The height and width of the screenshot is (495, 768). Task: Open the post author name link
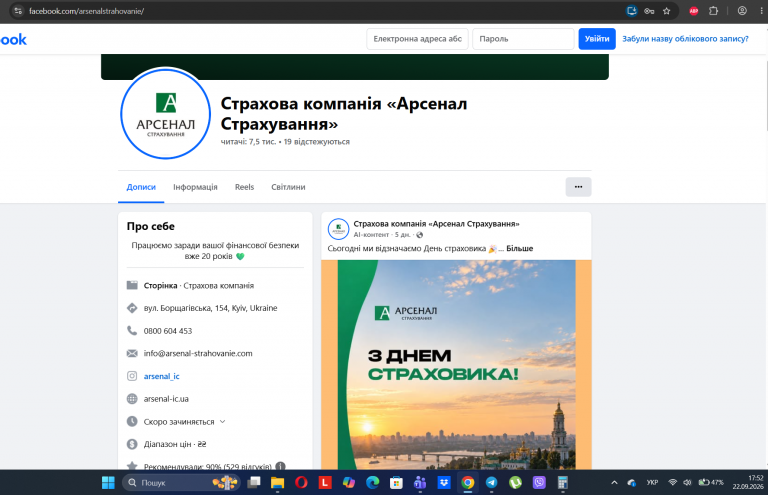(x=436, y=224)
